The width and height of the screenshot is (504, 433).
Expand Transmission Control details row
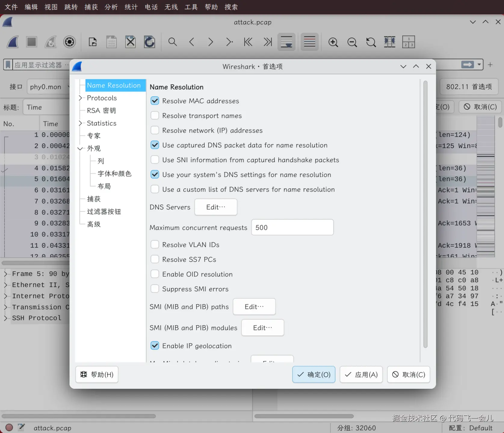5,307
